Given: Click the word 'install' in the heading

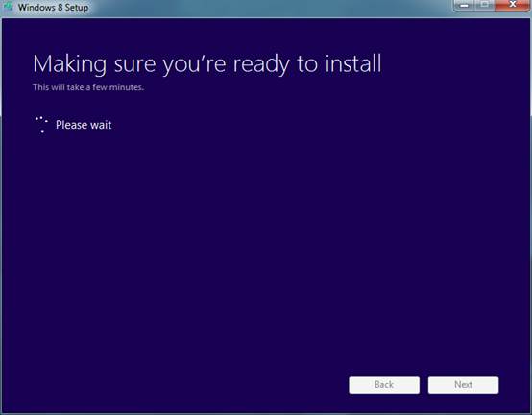Looking at the screenshot, I should (x=353, y=63).
